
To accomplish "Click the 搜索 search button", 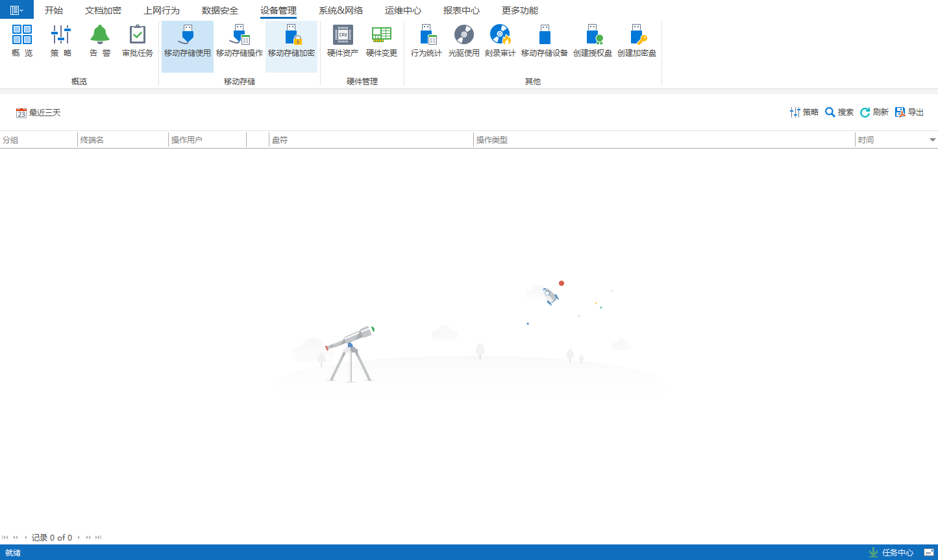I will point(839,112).
